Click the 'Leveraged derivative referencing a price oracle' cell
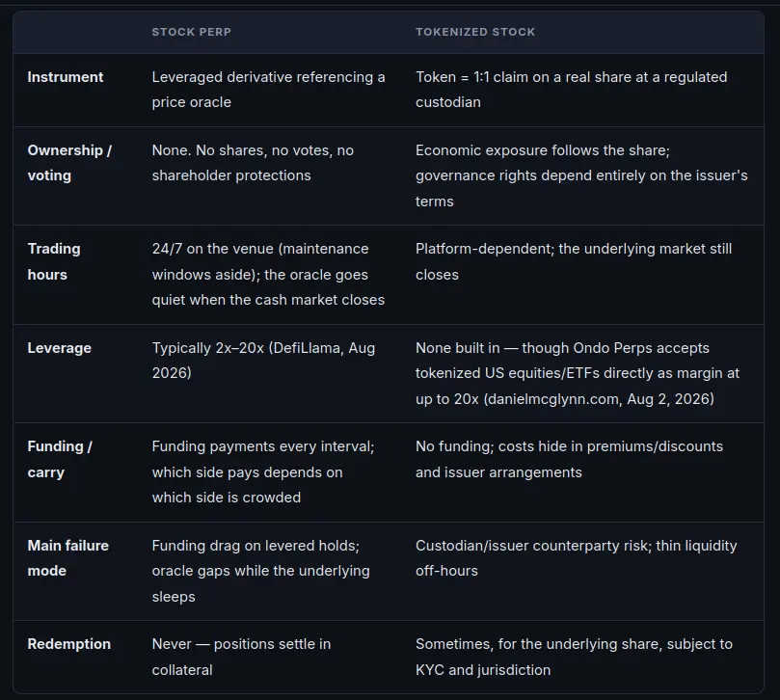This screenshot has height=700, width=780. tap(269, 90)
